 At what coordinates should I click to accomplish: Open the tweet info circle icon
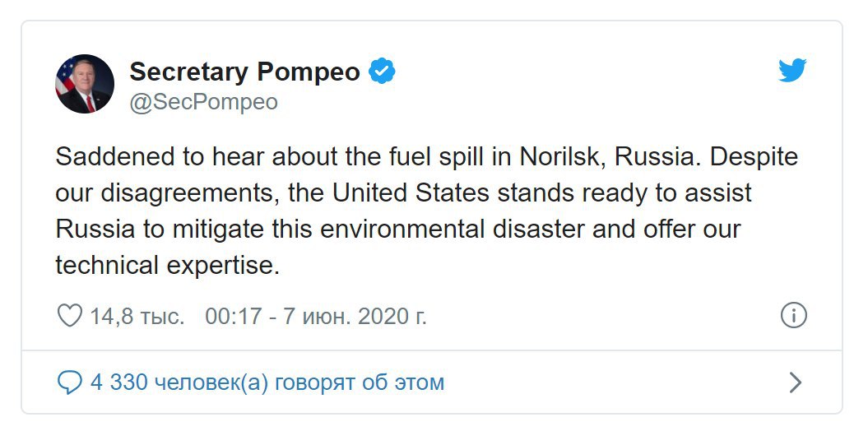click(793, 315)
